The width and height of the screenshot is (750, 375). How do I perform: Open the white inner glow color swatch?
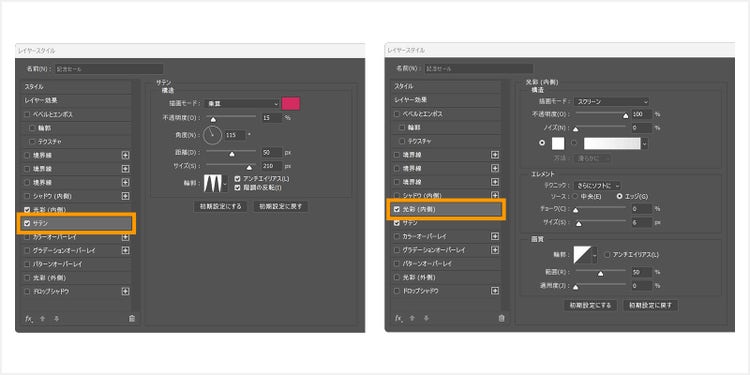click(x=558, y=143)
